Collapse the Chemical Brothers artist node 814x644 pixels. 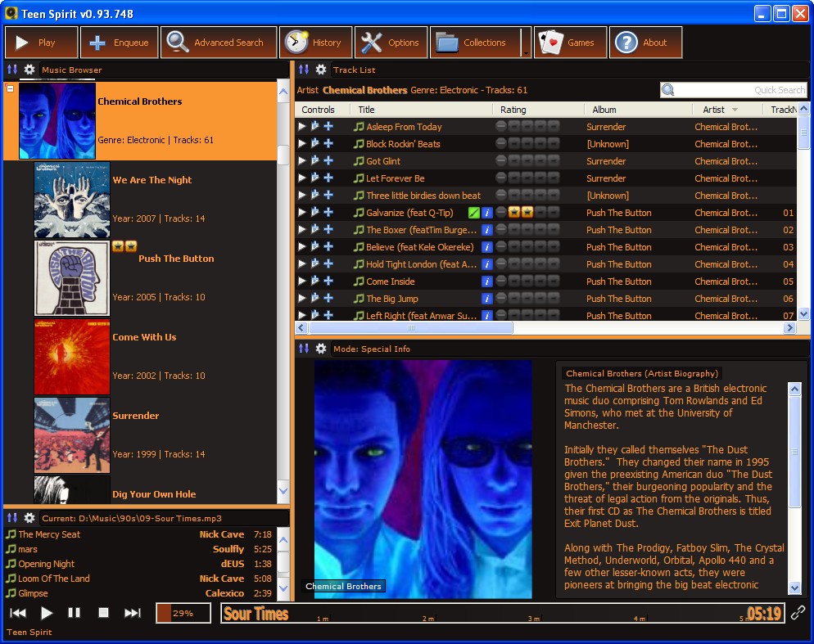click(x=10, y=88)
